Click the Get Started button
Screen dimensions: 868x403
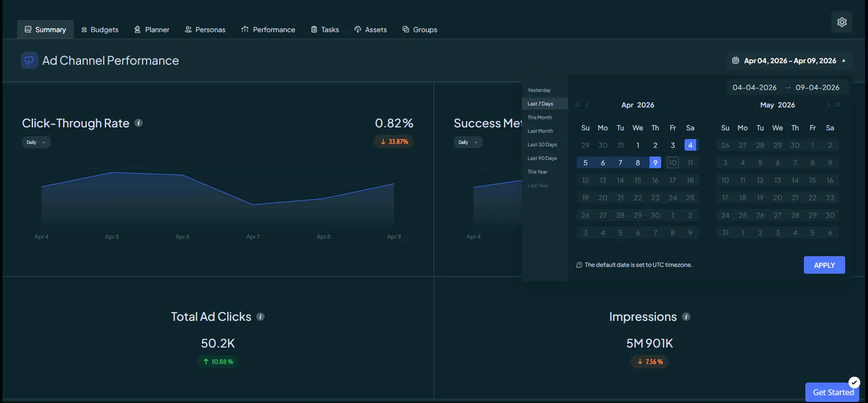tap(833, 392)
